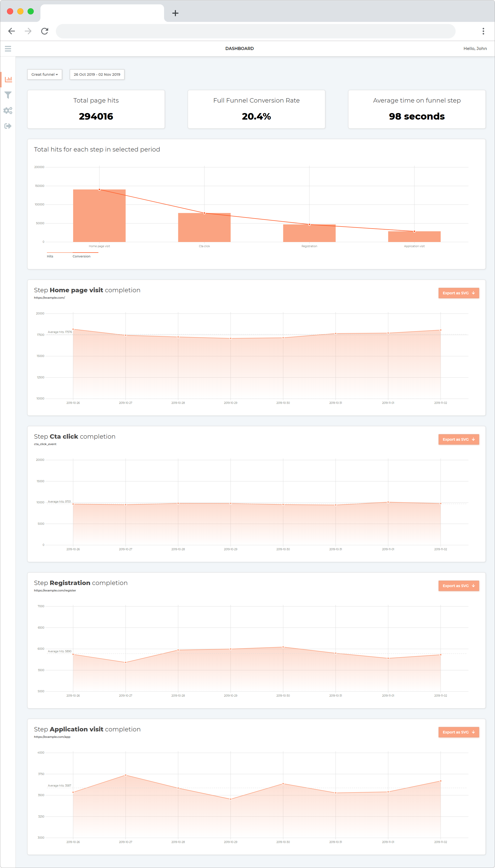Click the Hello, John greeting
Viewport: 495px width, 868px height.
[x=475, y=48]
